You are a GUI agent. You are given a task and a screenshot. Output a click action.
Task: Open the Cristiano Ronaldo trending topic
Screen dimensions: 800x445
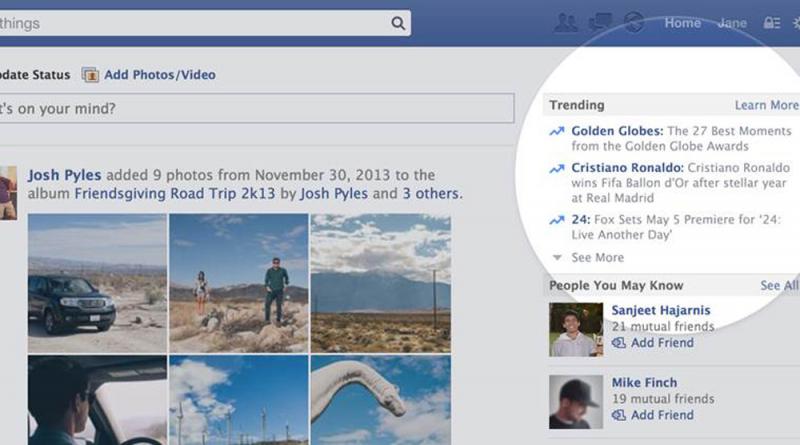[x=628, y=167]
